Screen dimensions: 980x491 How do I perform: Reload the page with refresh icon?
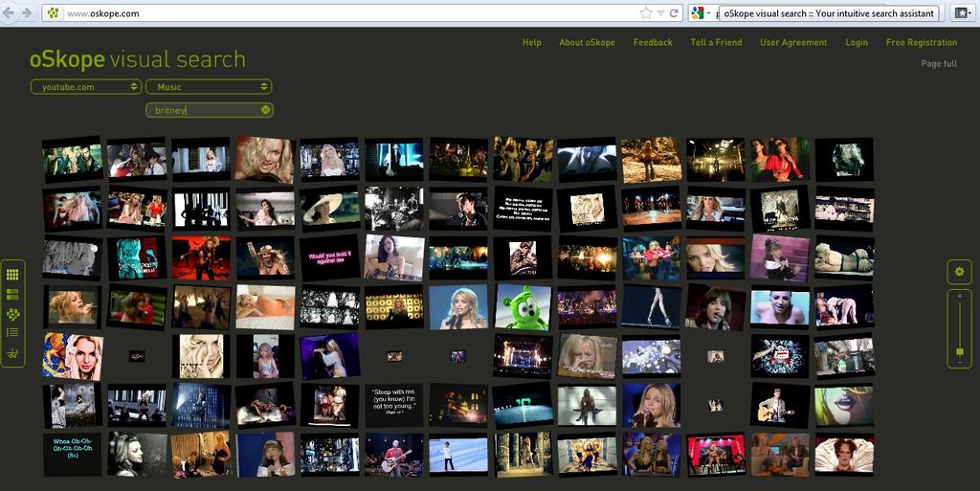(675, 13)
